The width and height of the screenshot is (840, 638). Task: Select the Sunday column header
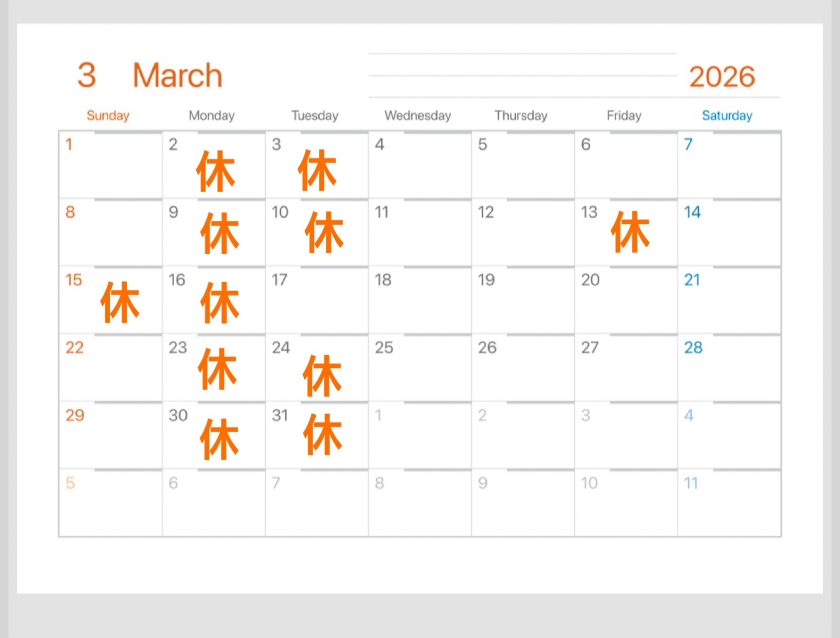pos(108,116)
